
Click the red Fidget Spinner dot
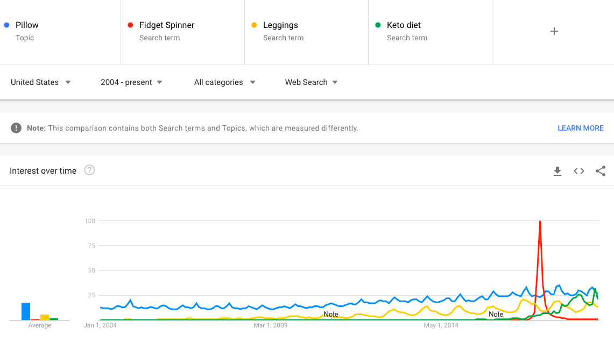pyautogui.click(x=130, y=25)
